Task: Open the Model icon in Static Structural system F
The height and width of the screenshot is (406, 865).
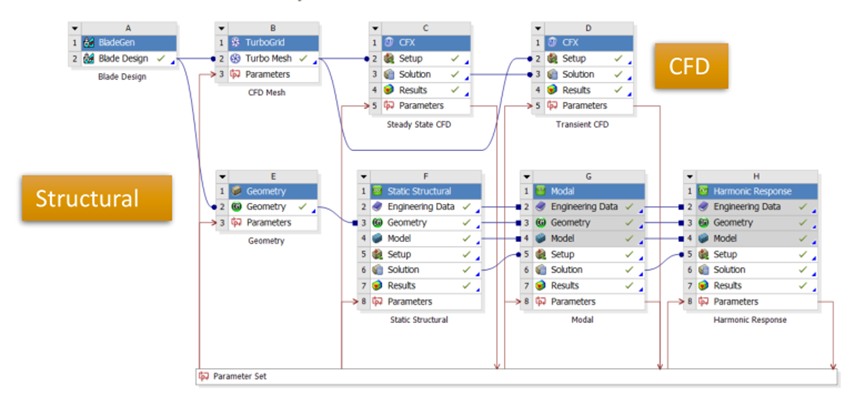Action: pyautogui.click(x=377, y=239)
